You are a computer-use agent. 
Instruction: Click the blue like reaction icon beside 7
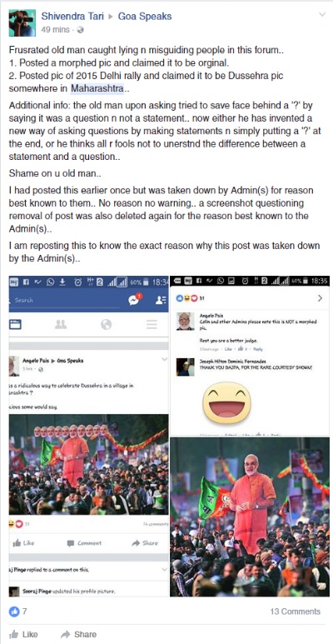pyautogui.click(x=14, y=612)
